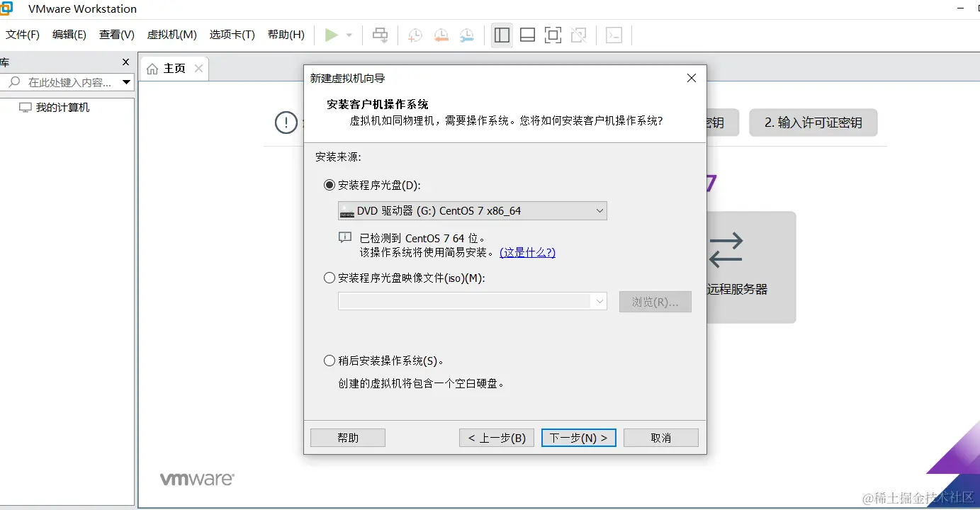Screen dimensions: 980x510
Task: Click the Cancel button in wizard
Action: coord(661,438)
